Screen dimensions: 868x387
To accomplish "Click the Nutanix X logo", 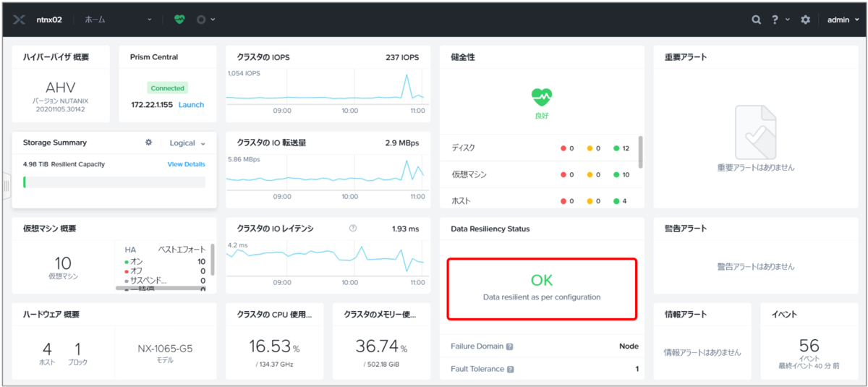I will click(20, 20).
